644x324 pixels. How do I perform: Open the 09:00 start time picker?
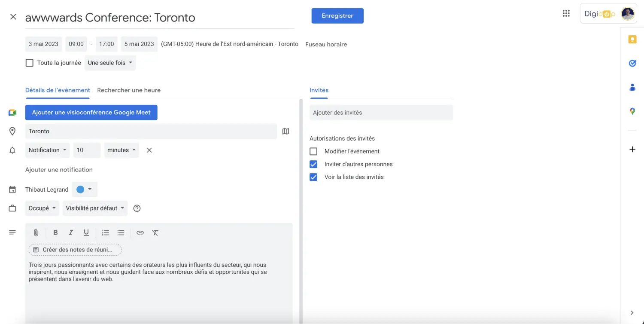(76, 44)
